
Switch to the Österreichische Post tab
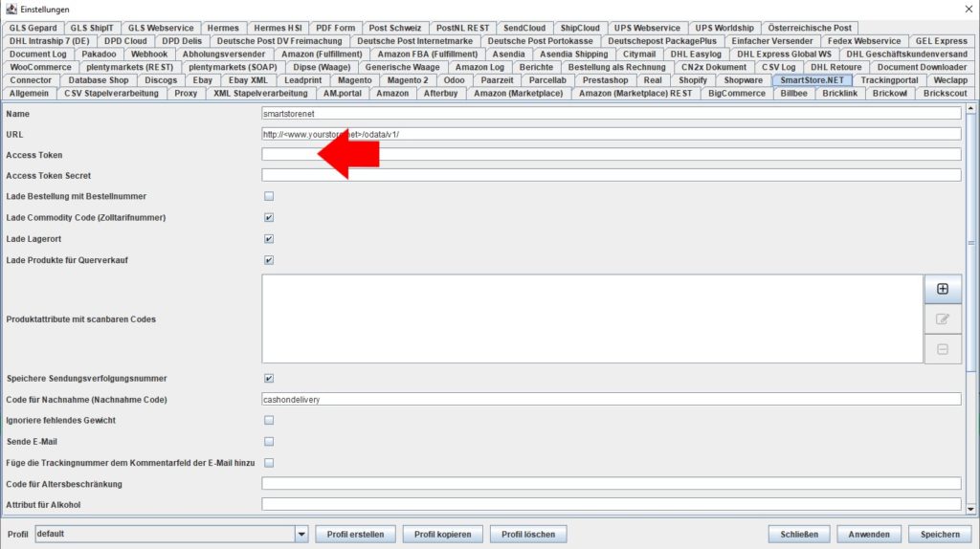point(810,28)
